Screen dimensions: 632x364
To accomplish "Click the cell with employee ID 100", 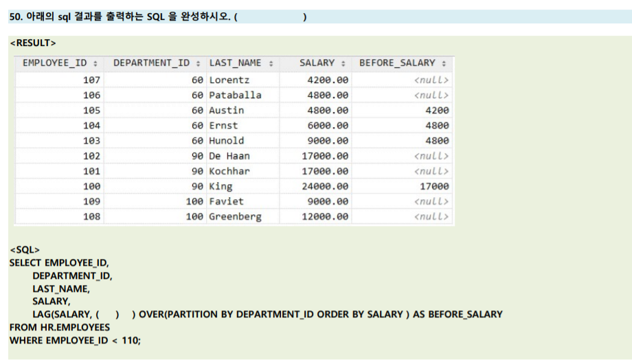I will [60, 186].
